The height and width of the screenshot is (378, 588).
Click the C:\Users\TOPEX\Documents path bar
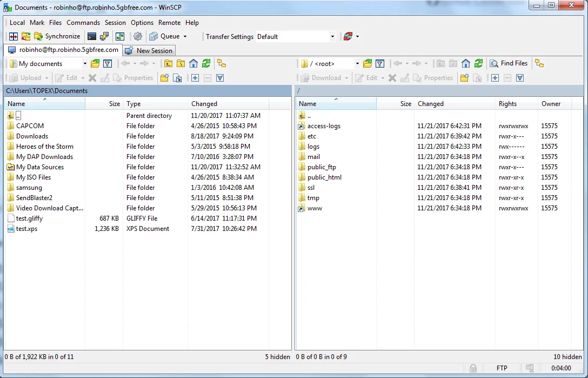148,91
